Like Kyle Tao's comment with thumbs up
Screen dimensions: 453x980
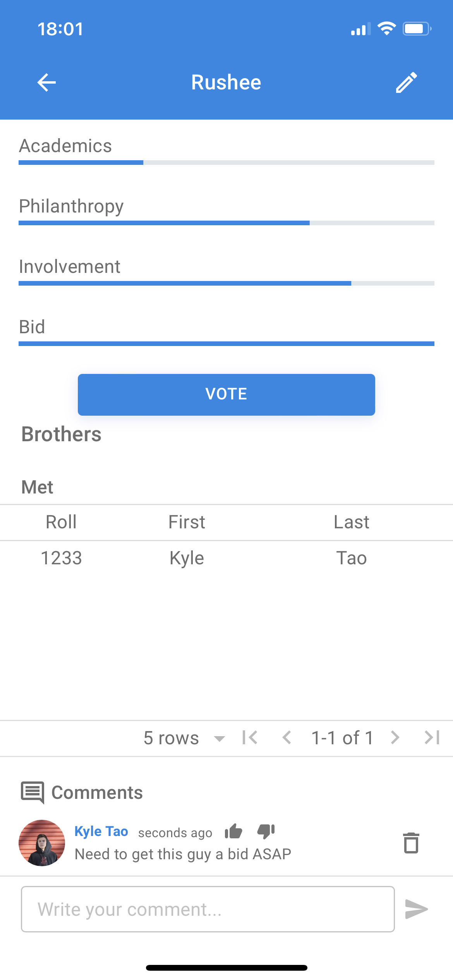233,831
